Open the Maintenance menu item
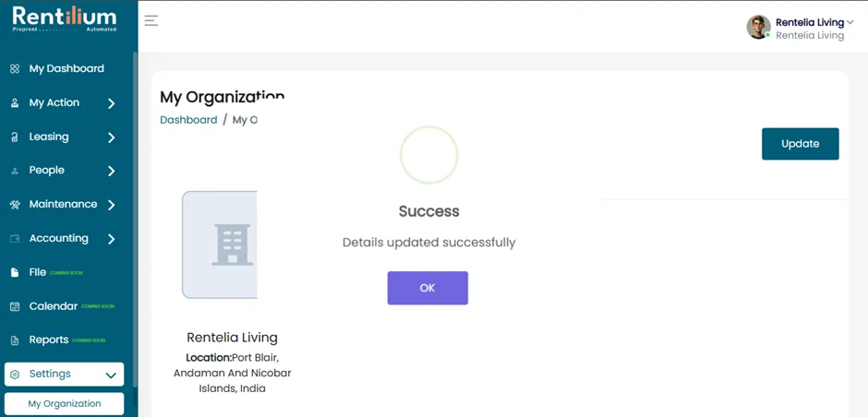Image resolution: width=868 pixels, height=417 pixels. tap(63, 204)
